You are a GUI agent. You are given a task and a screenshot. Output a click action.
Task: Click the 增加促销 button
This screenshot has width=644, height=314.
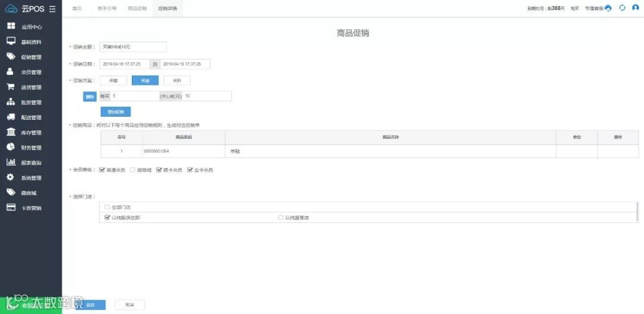tap(116, 111)
